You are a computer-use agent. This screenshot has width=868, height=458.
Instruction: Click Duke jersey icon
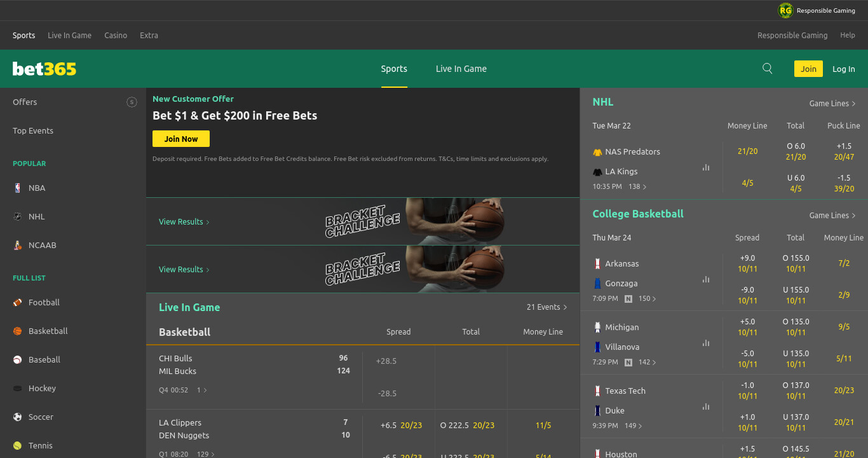click(x=597, y=410)
